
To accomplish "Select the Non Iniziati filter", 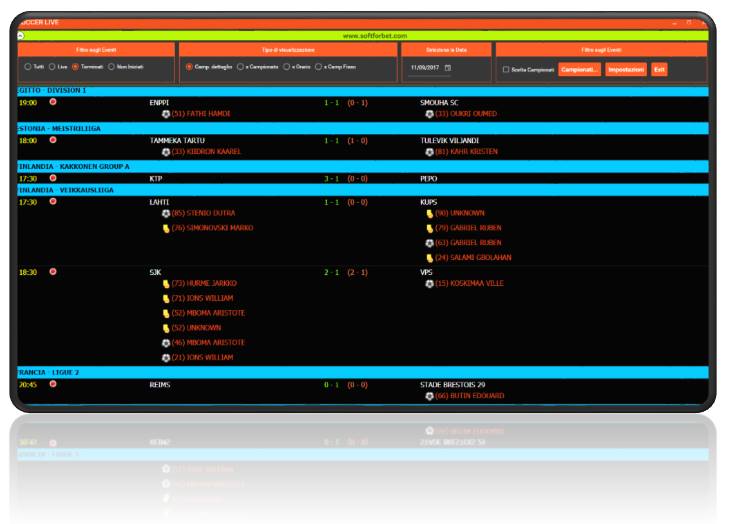I will tap(111, 67).
